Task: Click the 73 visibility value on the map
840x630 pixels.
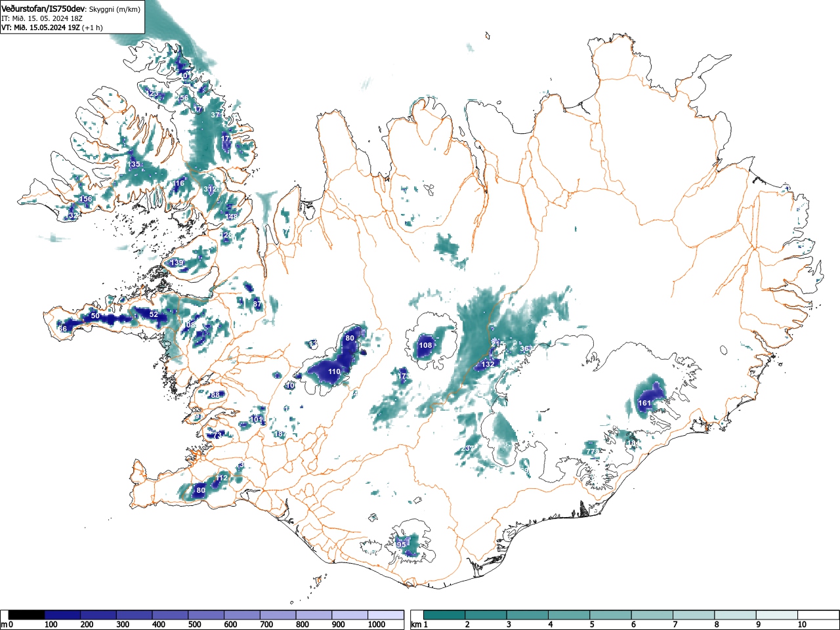Action: tap(219, 434)
